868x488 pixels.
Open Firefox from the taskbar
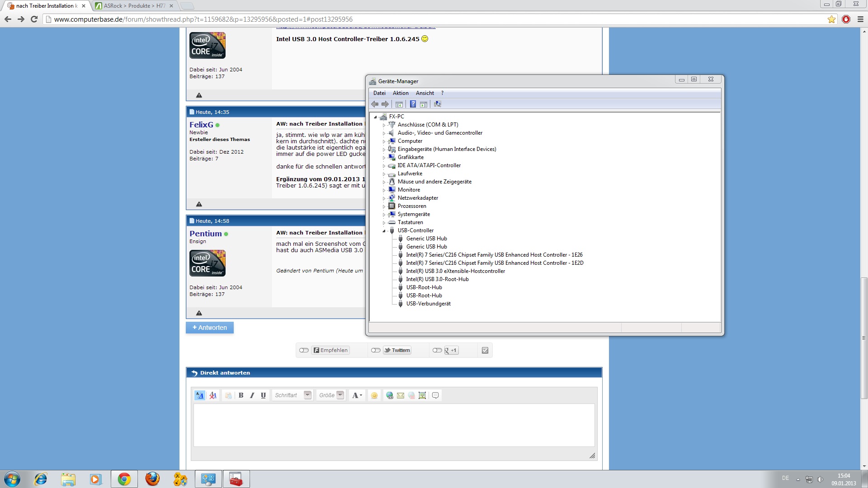point(152,479)
